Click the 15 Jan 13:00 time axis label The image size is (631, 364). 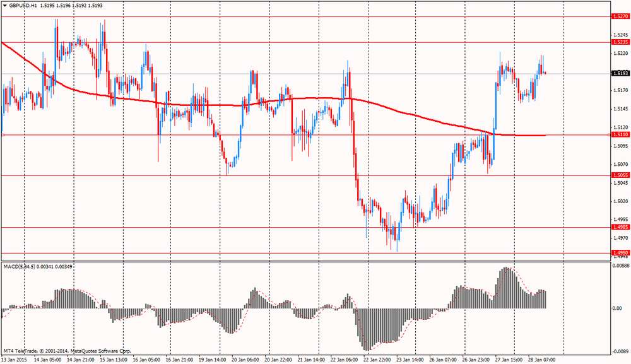tap(114, 360)
